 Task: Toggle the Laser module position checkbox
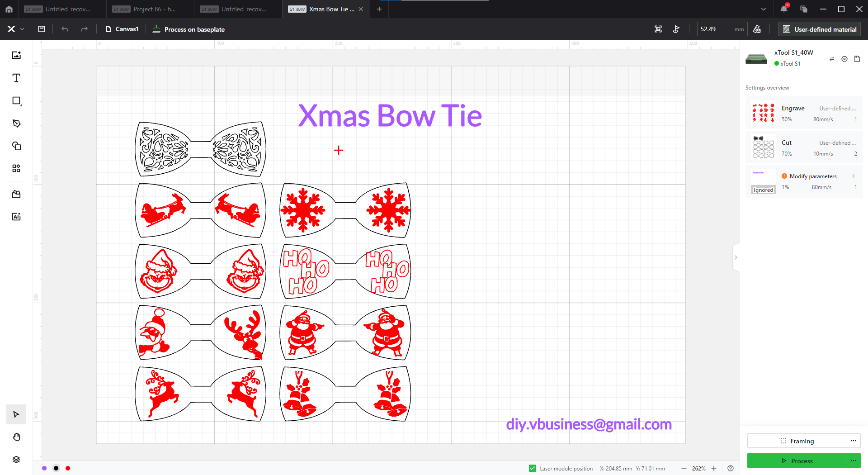(533, 468)
